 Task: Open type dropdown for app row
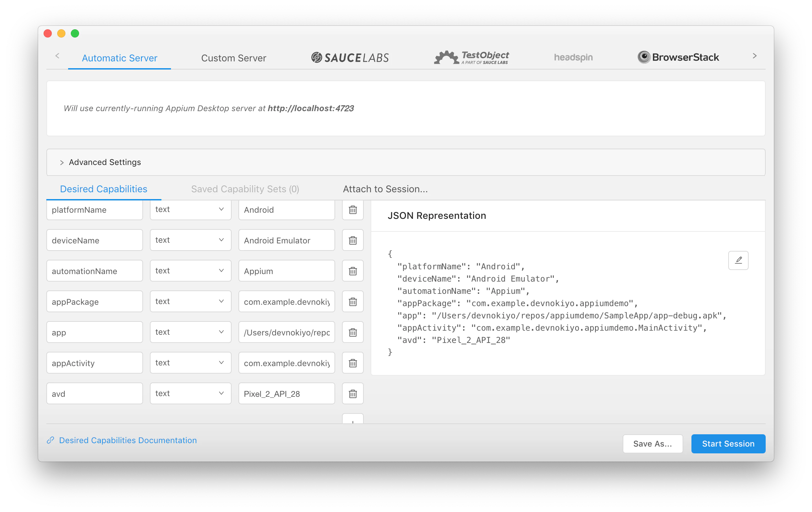pyautogui.click(x=190, y=332)
